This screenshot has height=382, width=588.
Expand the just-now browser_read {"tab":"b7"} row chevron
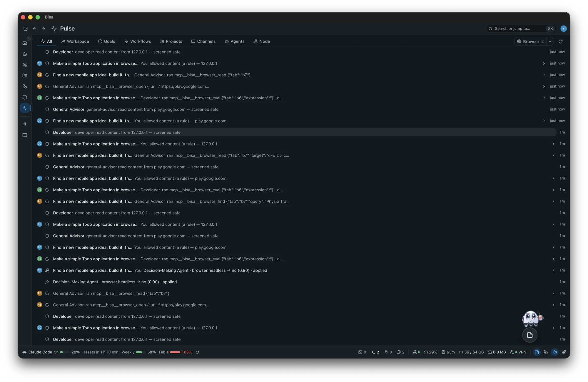click(544, 75)
